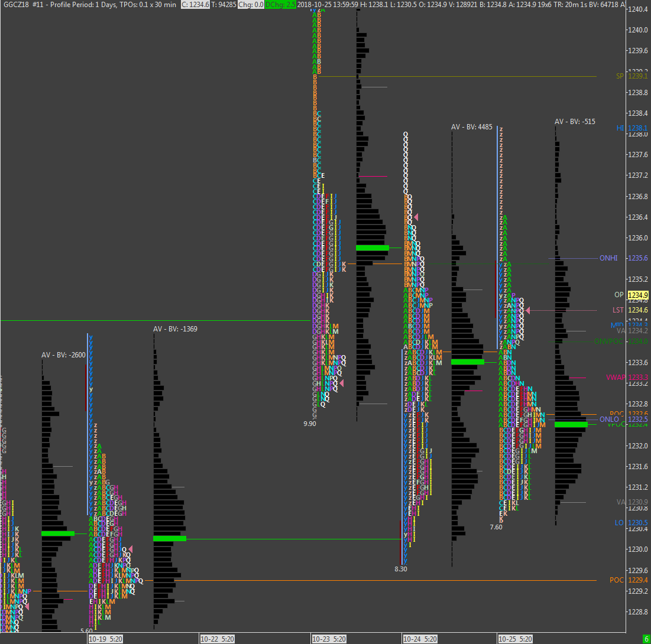Select the '10-23 5:20' date label
The height and width of the screenshot is (644, 651).
click(x=329, y=639)
